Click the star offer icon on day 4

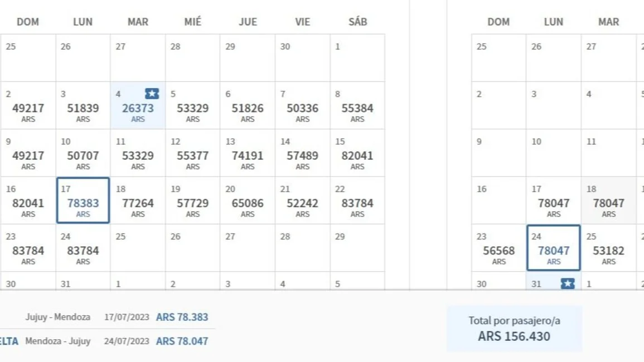[152, 94]
